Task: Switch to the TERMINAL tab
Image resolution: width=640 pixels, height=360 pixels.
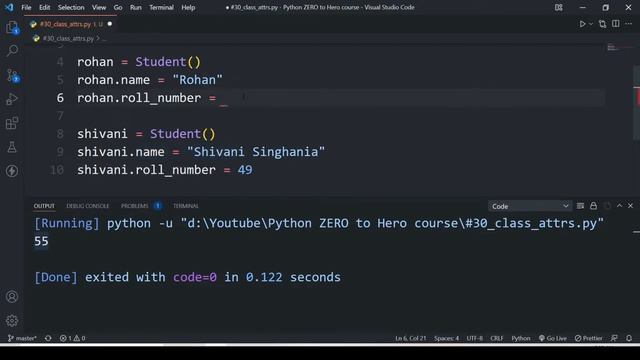Action: tap(186, 206)
